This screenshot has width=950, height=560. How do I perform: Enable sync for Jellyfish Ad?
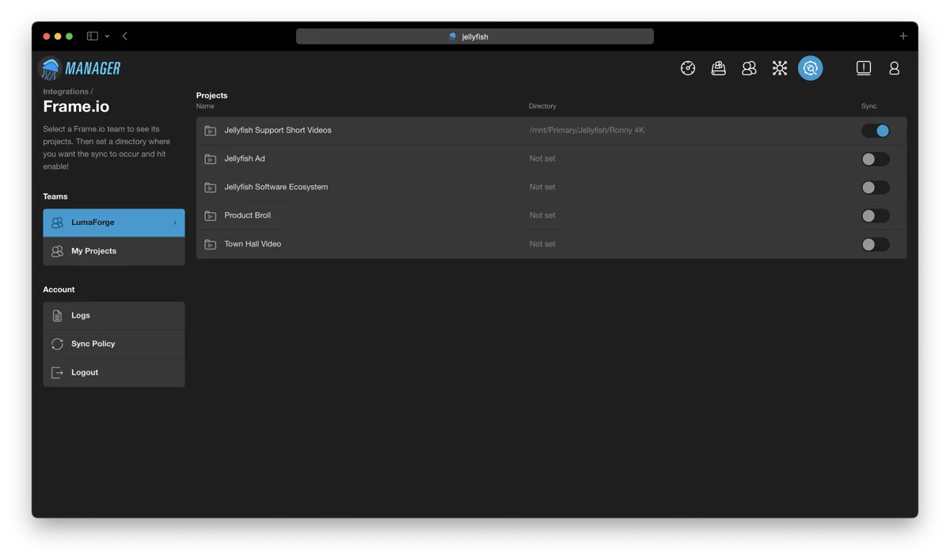(x=875, y=159)
